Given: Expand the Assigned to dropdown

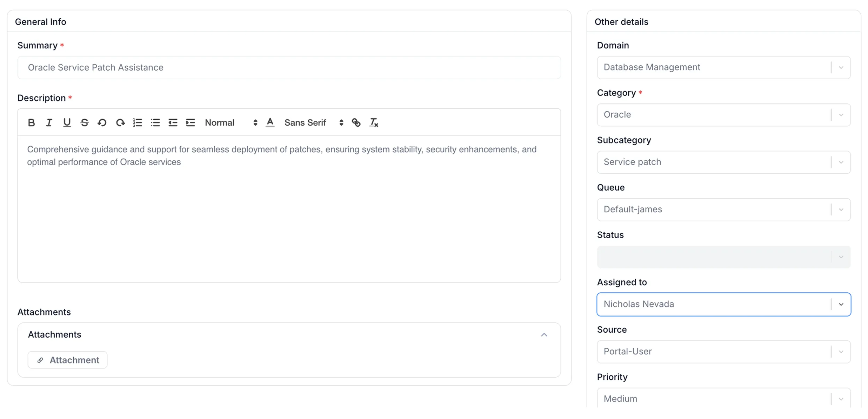Looking at the screenshot, I should 841,304.
